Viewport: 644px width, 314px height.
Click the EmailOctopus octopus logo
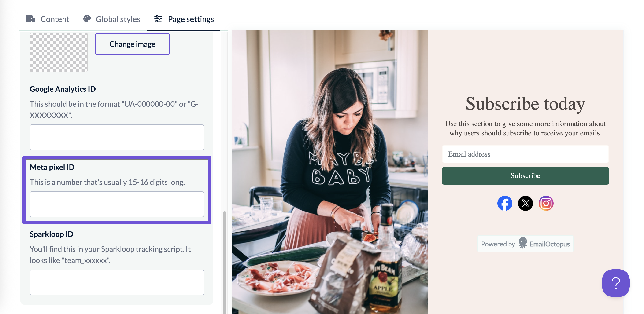coord(522,243)
